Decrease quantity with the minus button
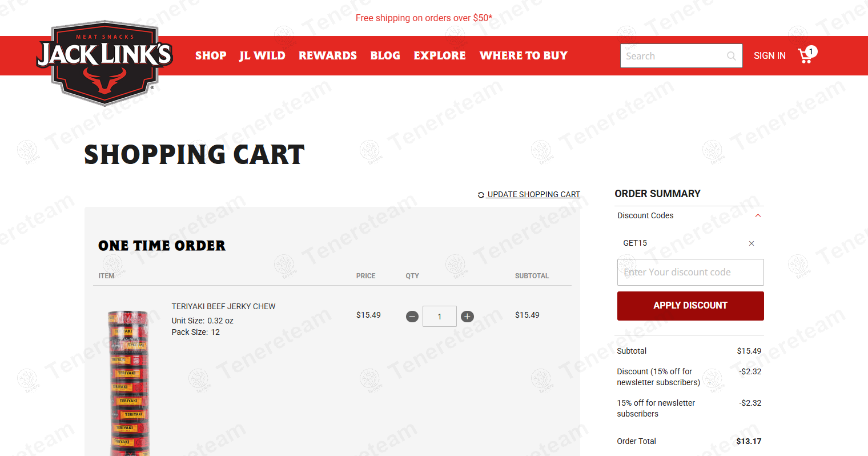This screenshot has height=456, width=868. [412, 316]
